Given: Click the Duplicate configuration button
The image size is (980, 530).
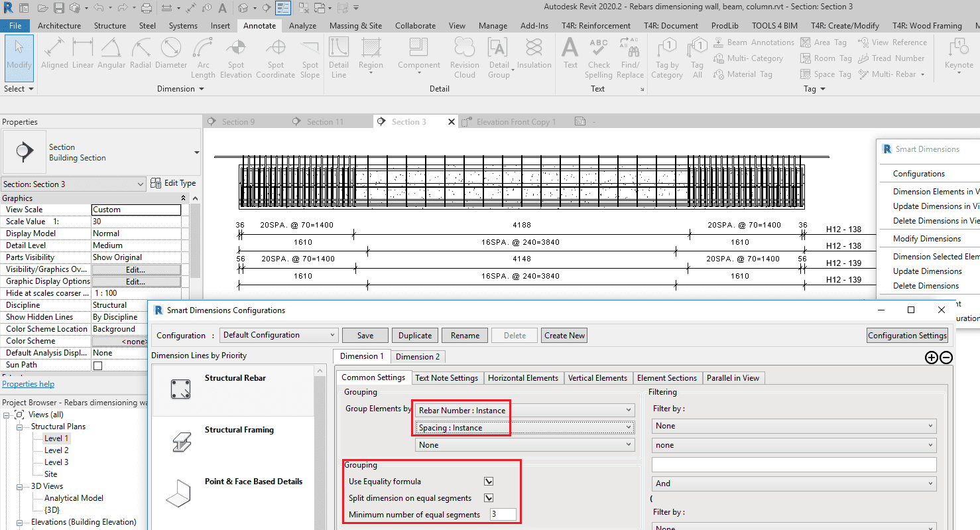Looking at the screenshot, I should pos(415,336).
